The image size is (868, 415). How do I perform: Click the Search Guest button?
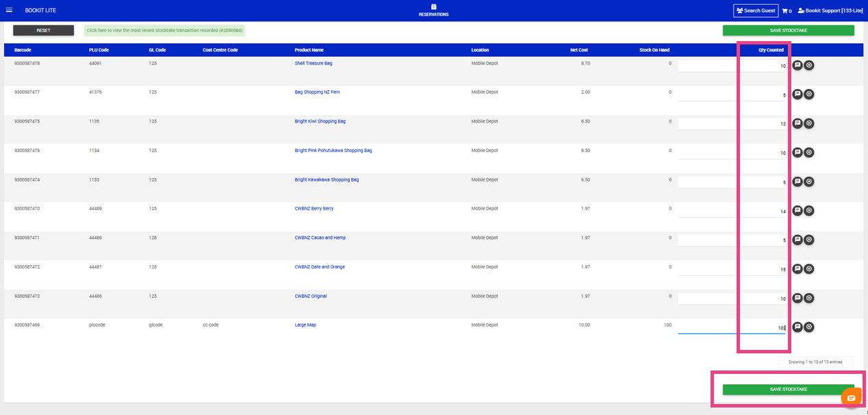[756, 10]
